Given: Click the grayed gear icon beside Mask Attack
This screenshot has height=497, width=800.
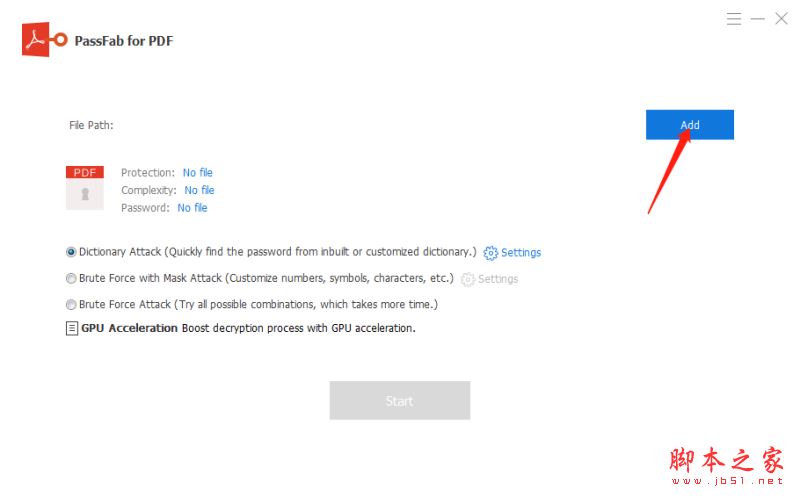Looking at the screenshot, I should pyautogui.click(x=467, y=279).
